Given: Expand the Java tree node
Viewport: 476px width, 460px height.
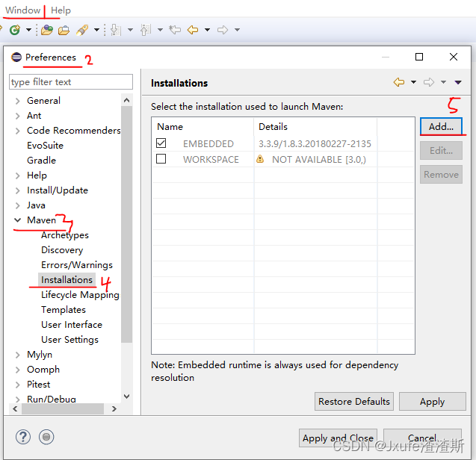Looking at the screenshot, I should click(18, 205).
